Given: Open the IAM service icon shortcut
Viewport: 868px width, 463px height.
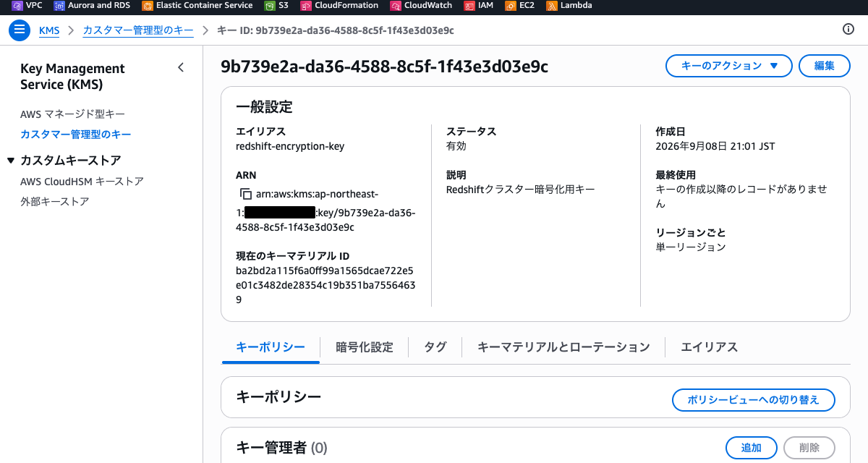Looking at the screenshot, I should pyautogui.click(x=470, y=6).
